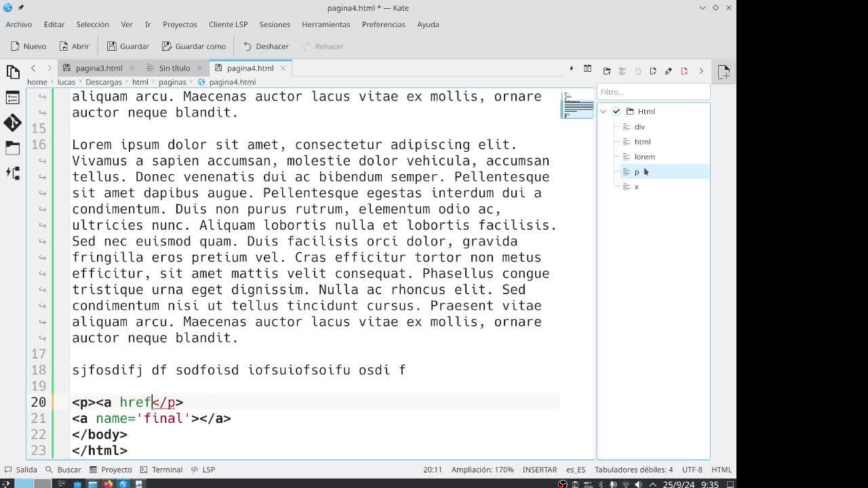Go to previous tab with the left chevron

pyautogui.click(x=33, y=68)
